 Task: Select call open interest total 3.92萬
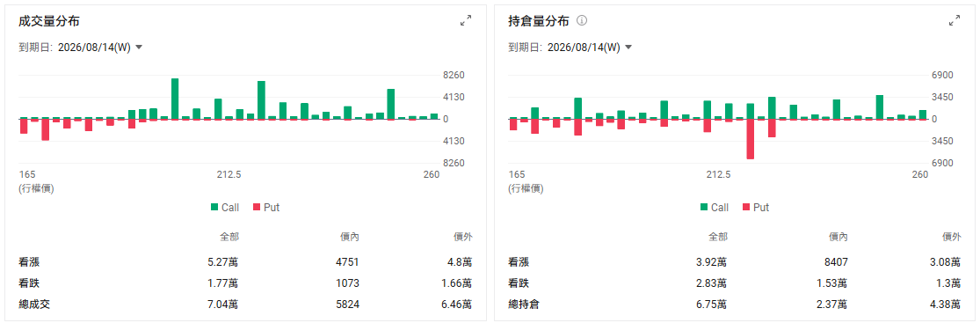712,262
